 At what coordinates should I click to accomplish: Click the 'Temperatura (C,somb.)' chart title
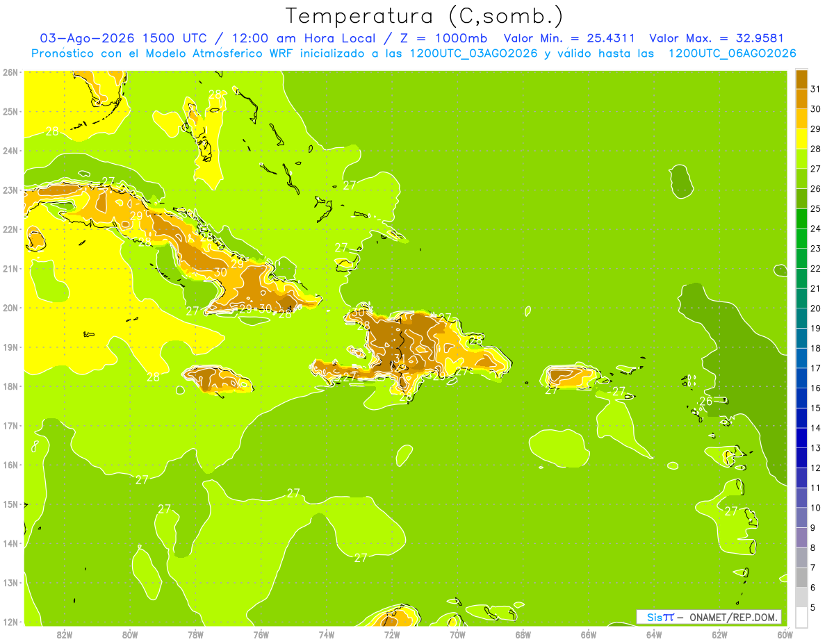(x=425, y=16)
